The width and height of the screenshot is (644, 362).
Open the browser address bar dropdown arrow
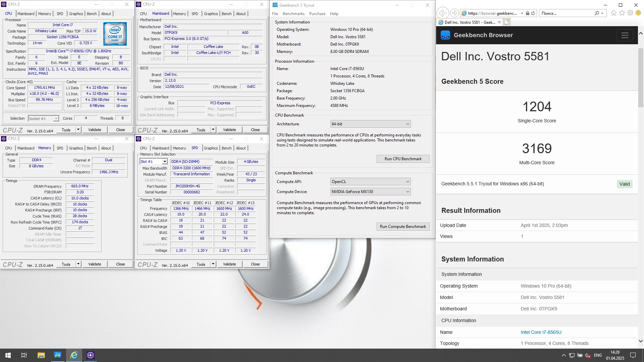522,13
